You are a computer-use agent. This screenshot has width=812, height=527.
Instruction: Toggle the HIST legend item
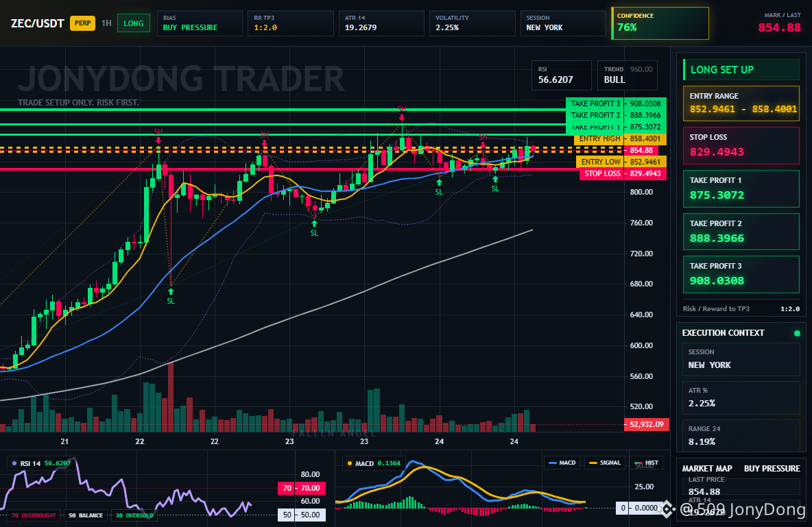pyautogui.click(x=646, y=463)
